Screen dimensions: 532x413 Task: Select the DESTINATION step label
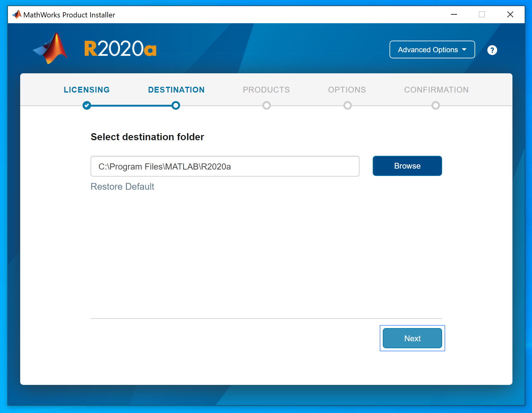(x=176, y=90)
